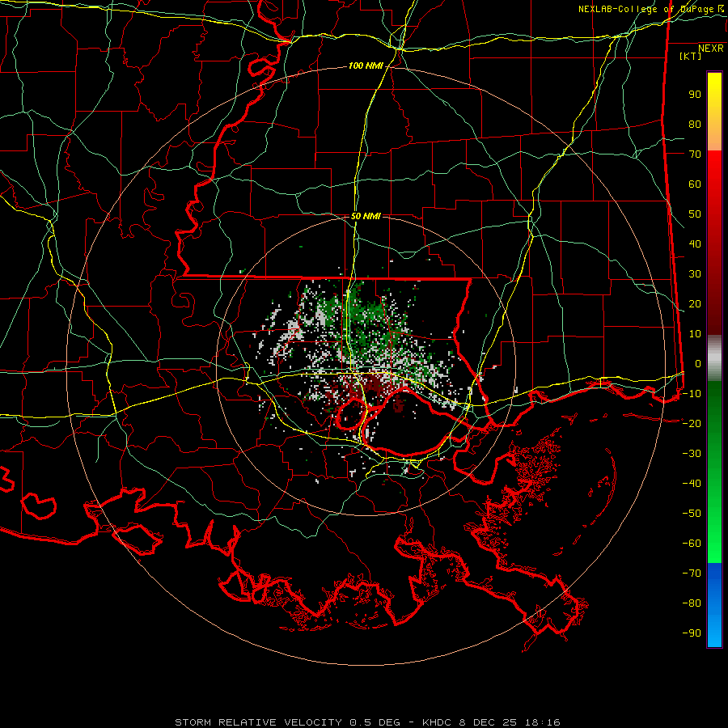Click the "8 DEC 25 18:16" timestamp

[510, 722]
